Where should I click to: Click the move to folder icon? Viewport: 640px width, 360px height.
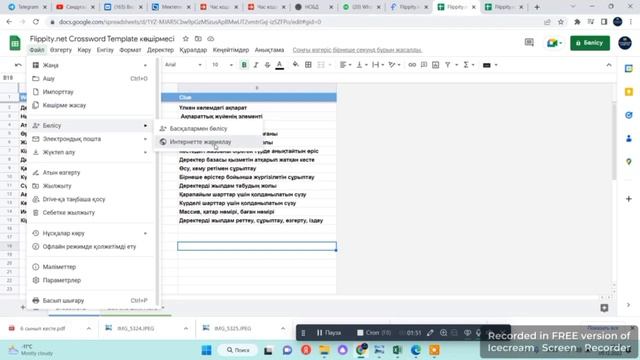pyautogui.click(x=198, y=39)
